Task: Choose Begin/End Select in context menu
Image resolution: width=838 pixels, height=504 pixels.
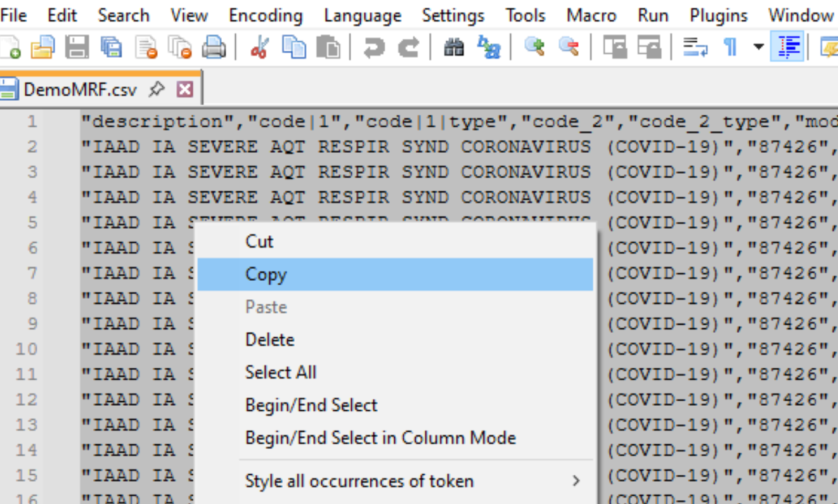Action: point(396,406)
